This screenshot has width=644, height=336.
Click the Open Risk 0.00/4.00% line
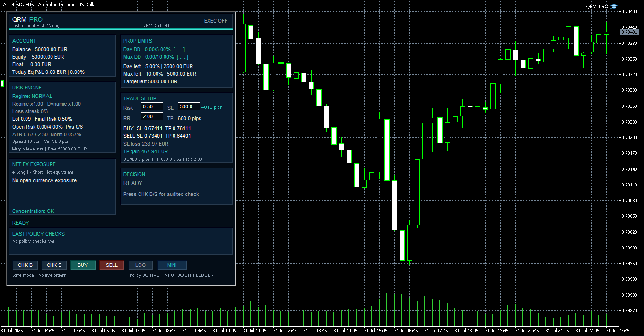(x=47, y=127)
